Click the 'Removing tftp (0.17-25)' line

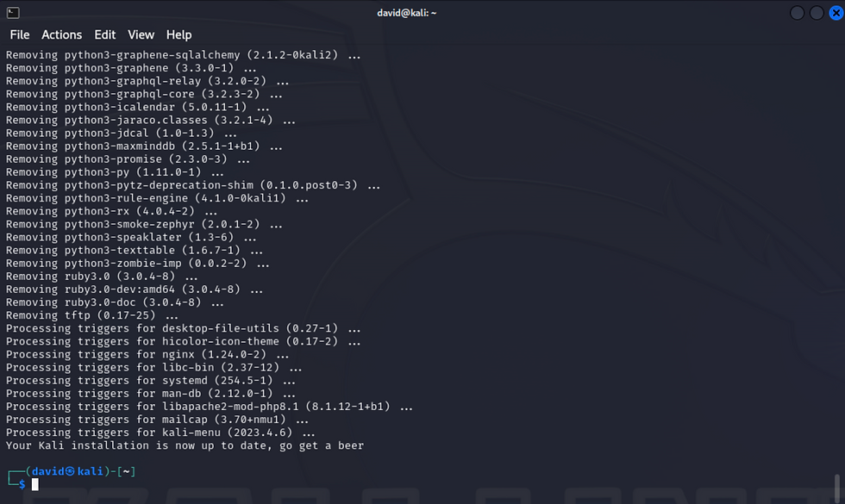click(x=92, y=315)
